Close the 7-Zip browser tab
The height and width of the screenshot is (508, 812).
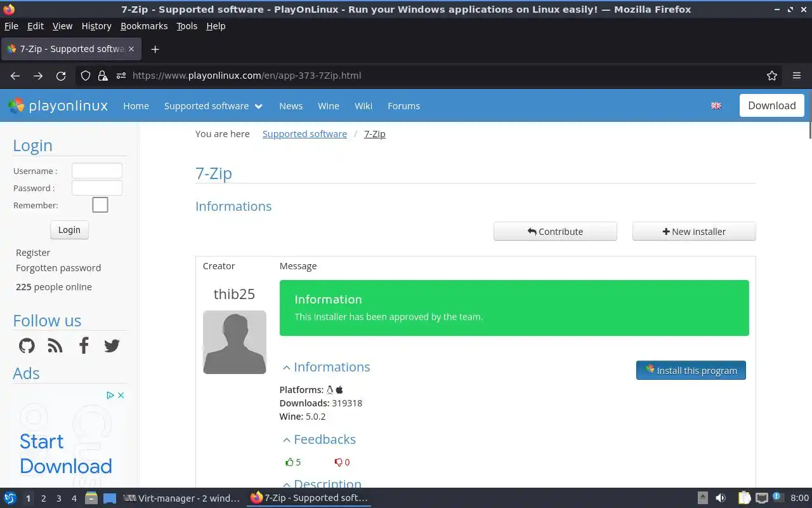click(131, 49)
